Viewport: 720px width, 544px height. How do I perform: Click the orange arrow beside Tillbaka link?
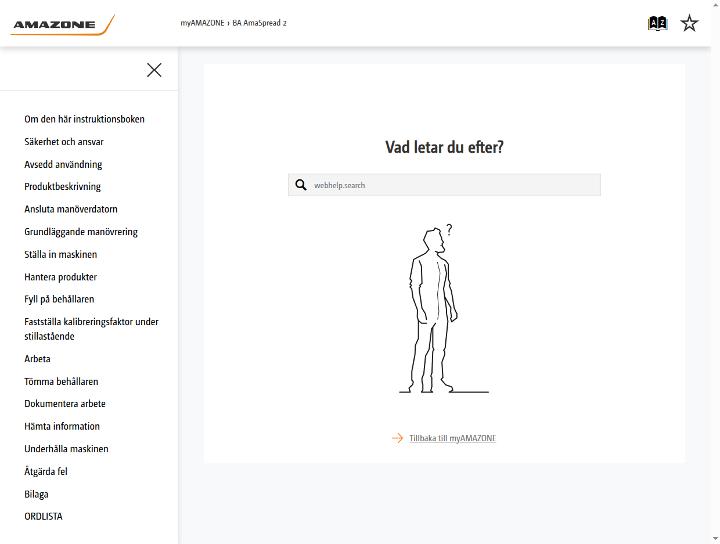[397, 438]
